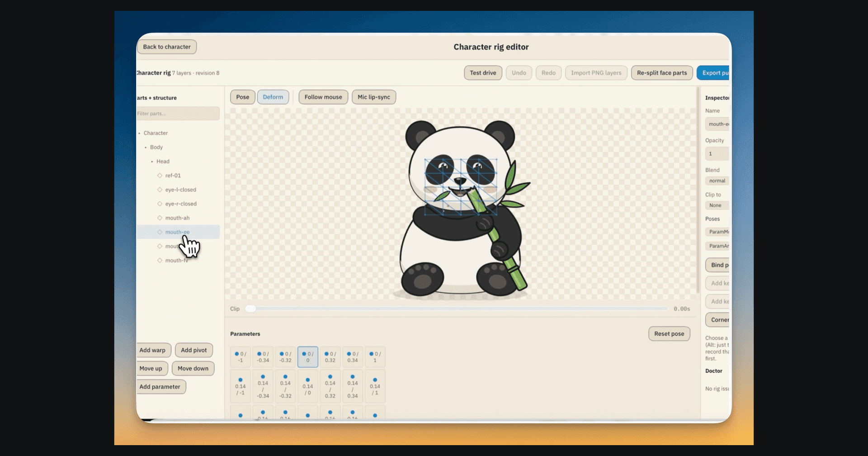Image resolution: width=868 pixels, height=456 pixels.
Task: Switch to Deform mode
Action: [x=273, y=97]
